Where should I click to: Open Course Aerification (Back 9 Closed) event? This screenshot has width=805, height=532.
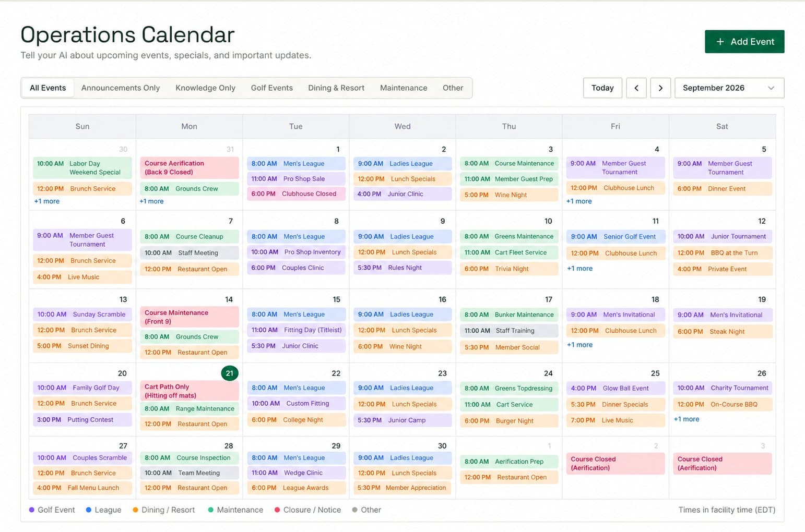[x=190, y=167]
